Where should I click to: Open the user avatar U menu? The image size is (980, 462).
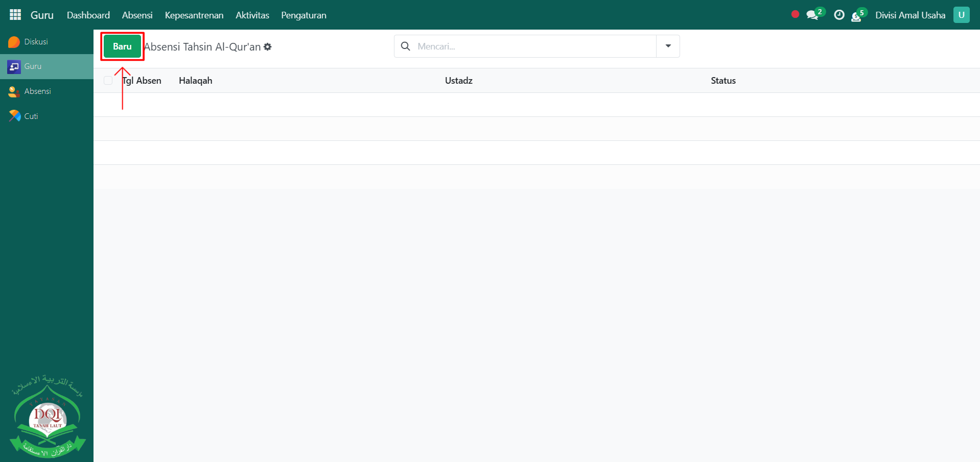(x=961, y=15)
